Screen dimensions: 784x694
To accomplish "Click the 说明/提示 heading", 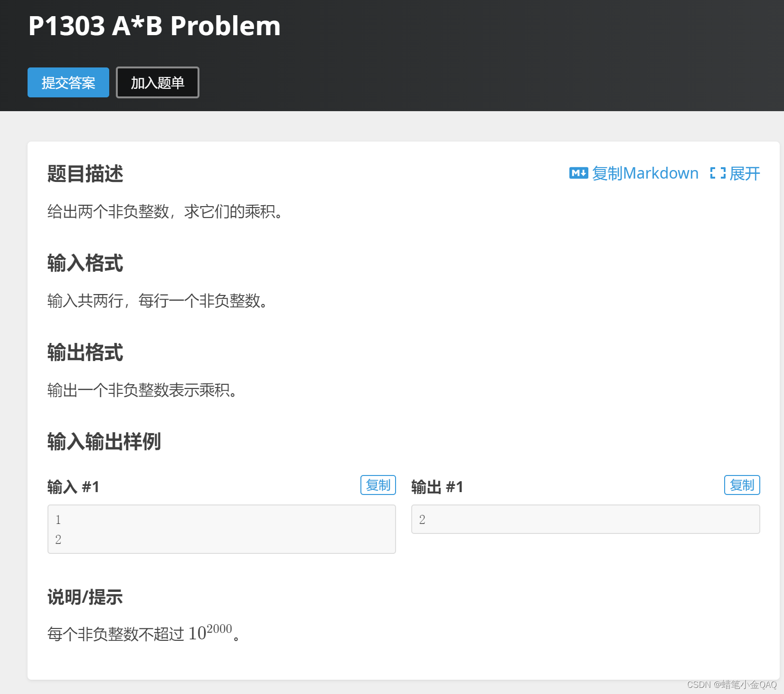I will coord(85,597).
